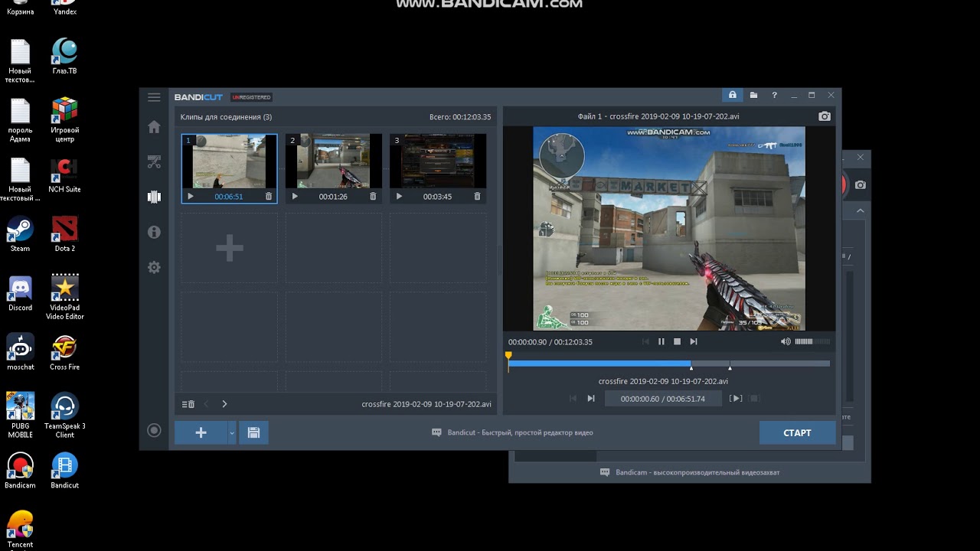Viewport: 980px width, 551px height.
Task: Open output folder icon in title bar
Action: 753,95
